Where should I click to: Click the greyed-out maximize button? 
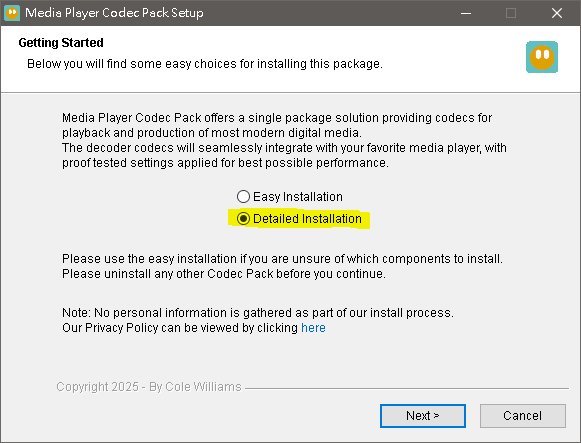[x=511, y=13]
